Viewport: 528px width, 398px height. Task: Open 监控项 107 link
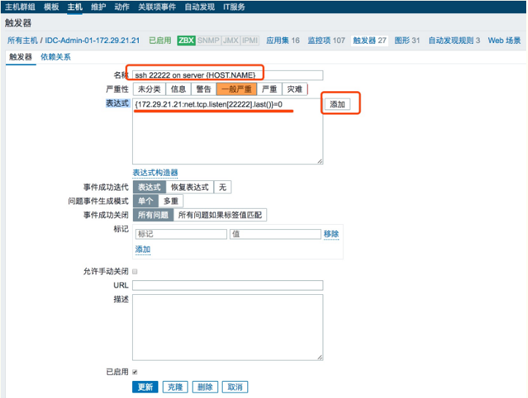click(326, 41)
